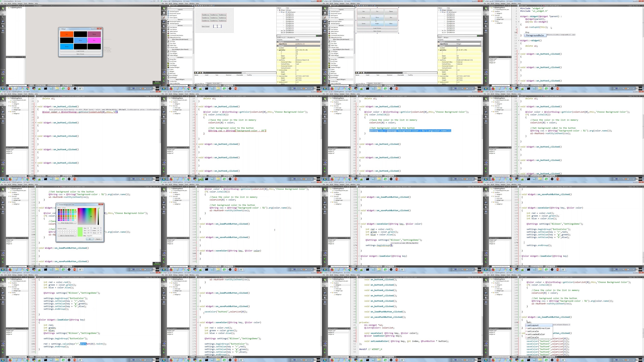Collapse geometry property in pushButton_11 property editor

tap(278, 50)
